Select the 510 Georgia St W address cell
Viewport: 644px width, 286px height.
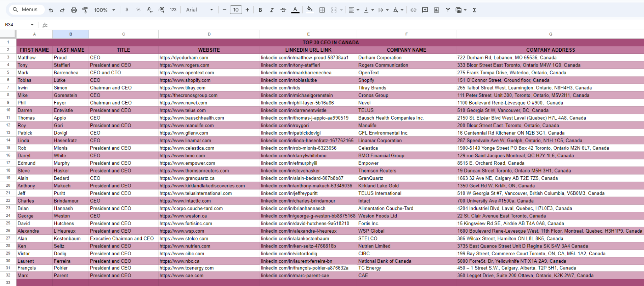pos(551,110)
